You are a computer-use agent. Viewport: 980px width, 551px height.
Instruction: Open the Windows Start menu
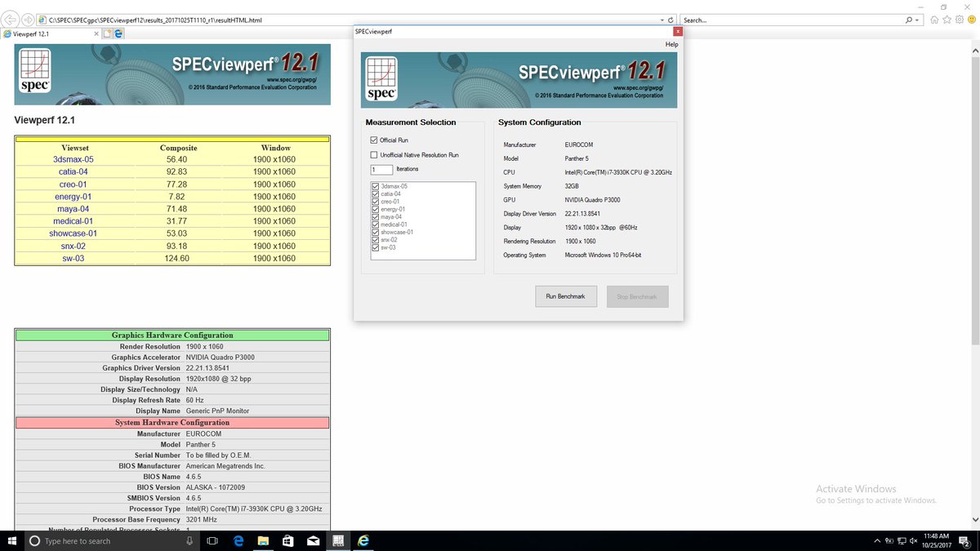[11, 540]
